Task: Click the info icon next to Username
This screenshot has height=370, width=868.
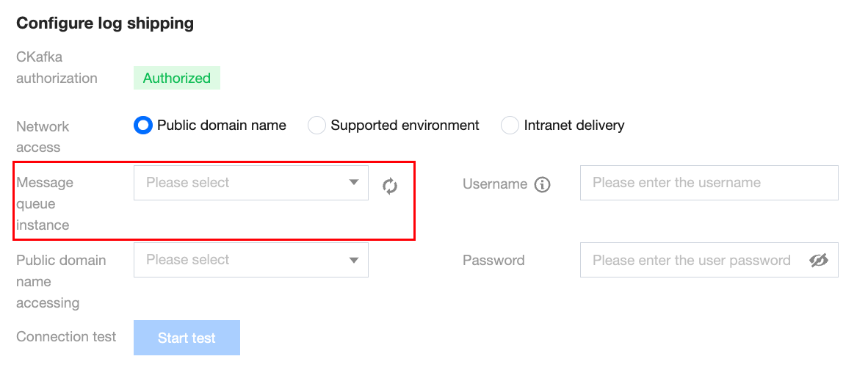Action: click(543, 184)
